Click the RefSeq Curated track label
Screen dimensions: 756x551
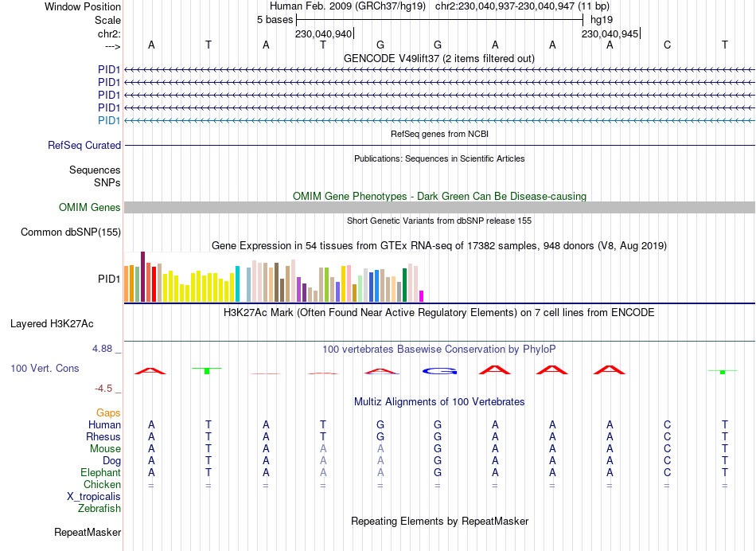[x=84, y=145]
